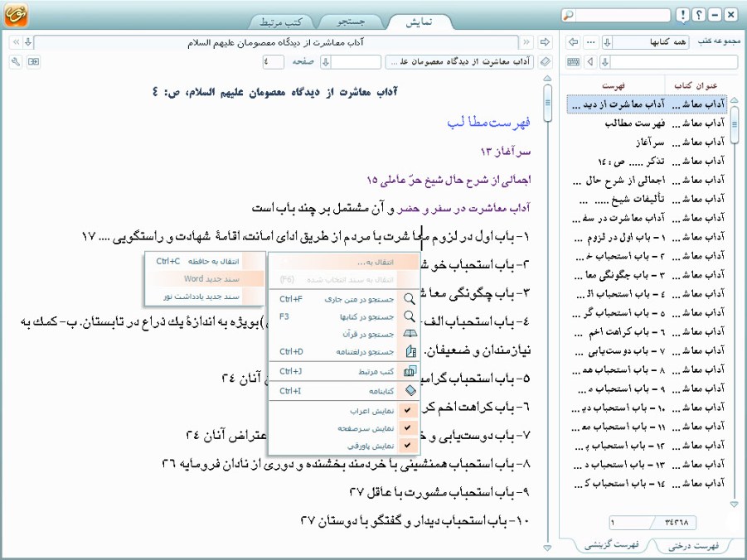Click the book list scrollbar thumb

tap(734, 123)
